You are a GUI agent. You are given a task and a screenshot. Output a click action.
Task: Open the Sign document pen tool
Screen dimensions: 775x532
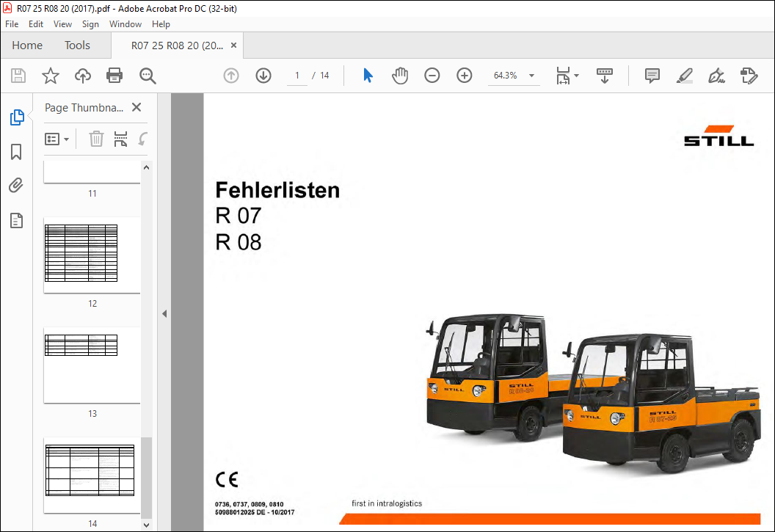716,76
